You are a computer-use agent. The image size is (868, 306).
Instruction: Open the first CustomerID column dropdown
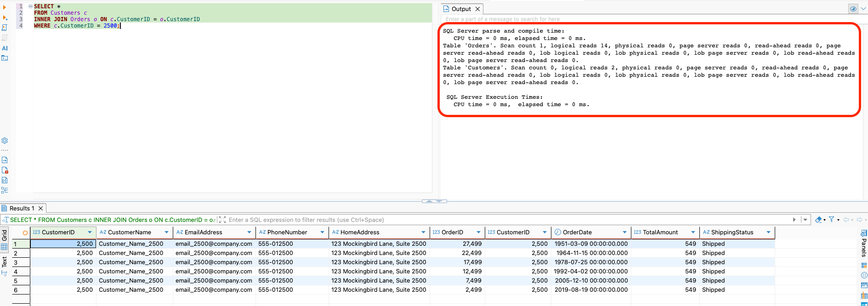(90, 232)
